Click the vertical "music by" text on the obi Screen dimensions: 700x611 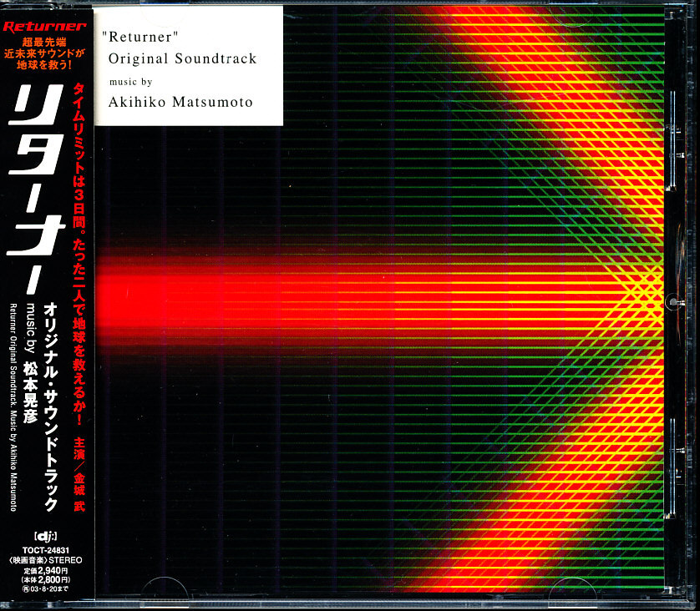click(30, 327)
